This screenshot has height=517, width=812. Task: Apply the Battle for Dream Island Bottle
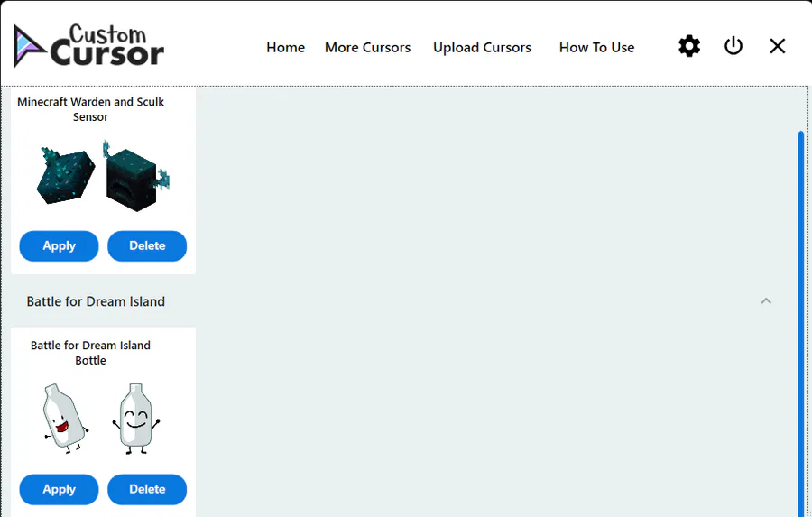click(59, 490)
